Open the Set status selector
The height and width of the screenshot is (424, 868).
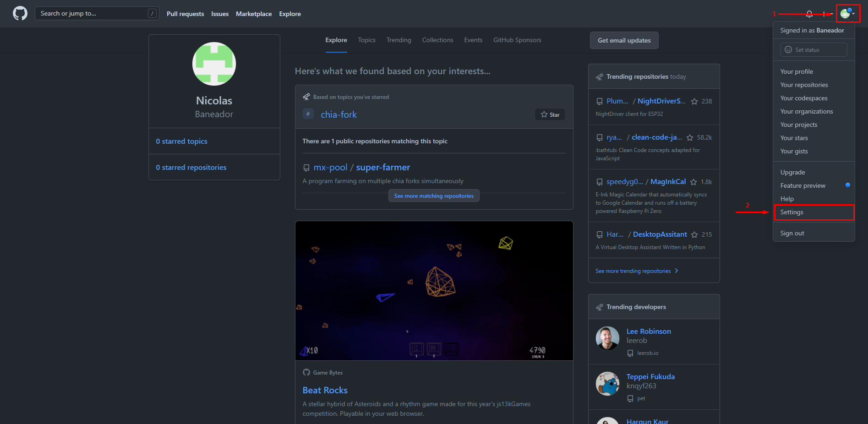(813, 49)
